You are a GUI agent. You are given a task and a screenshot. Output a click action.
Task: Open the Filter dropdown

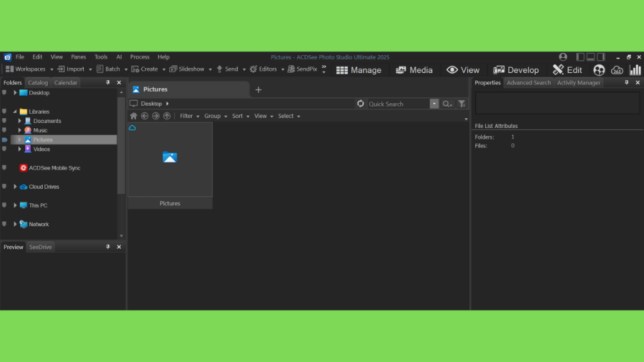coord(189,116)
